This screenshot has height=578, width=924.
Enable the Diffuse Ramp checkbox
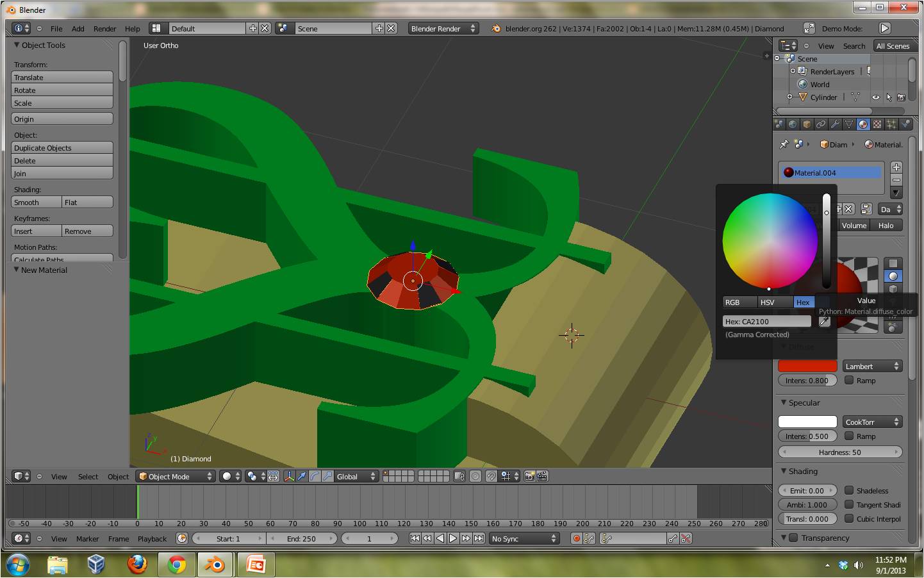click(849, 380)
